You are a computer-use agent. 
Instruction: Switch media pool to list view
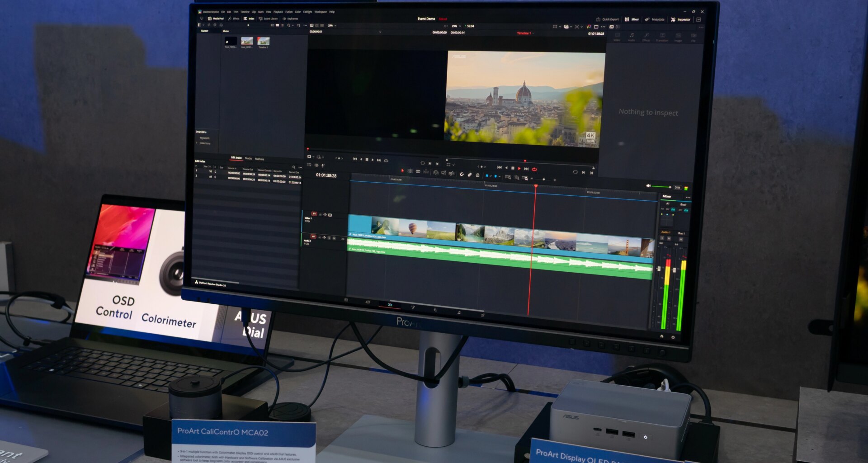click(282, 25)
